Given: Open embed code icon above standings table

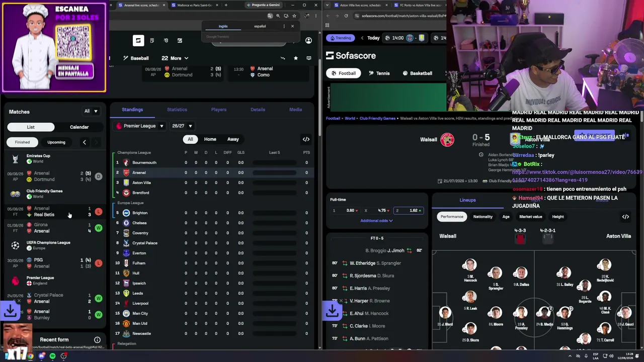Looking at the screenshot, I should [306, 139].
